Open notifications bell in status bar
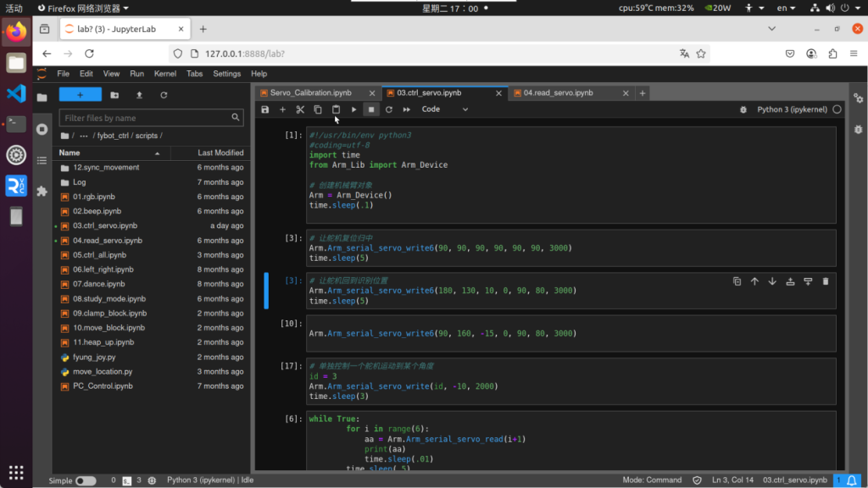This screenshot has height=488, width=868. 852,480
